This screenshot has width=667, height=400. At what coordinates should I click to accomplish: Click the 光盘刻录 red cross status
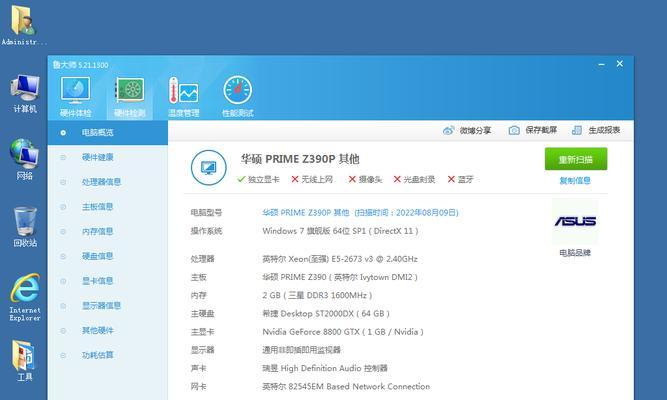414,180
